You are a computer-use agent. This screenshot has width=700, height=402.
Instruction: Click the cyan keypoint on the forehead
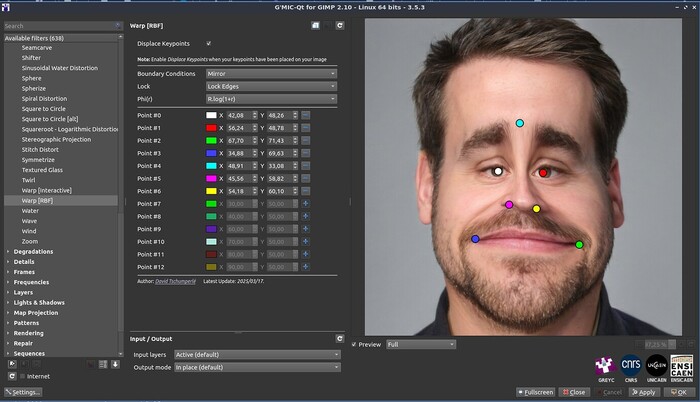click(x=519, y=123)
